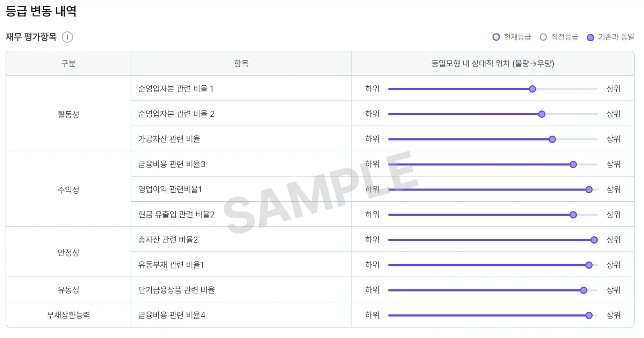Click the slider handle for 가공자산 관련 비율
644x338 pixels.
[552, 139]
